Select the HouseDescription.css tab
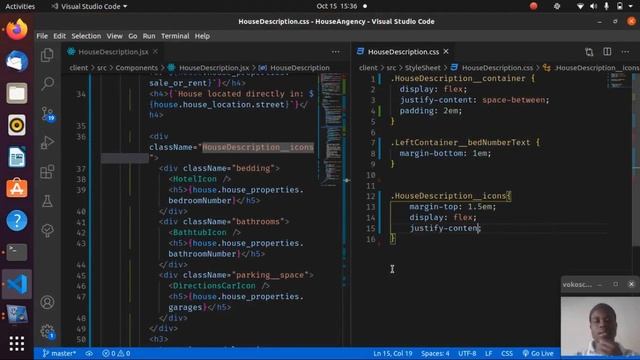 403,52
